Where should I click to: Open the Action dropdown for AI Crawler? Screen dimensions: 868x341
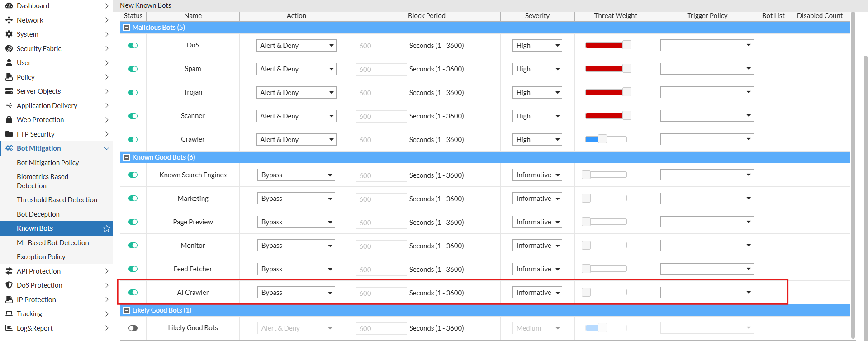click(296, 293)
